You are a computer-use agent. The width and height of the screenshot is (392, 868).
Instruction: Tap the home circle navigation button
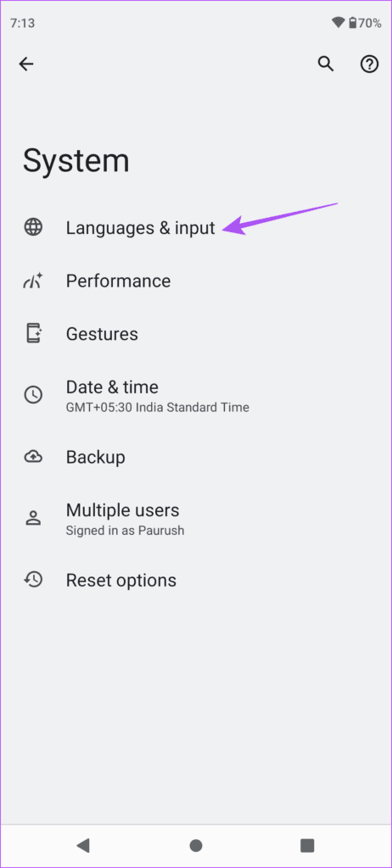coord(196,845)
